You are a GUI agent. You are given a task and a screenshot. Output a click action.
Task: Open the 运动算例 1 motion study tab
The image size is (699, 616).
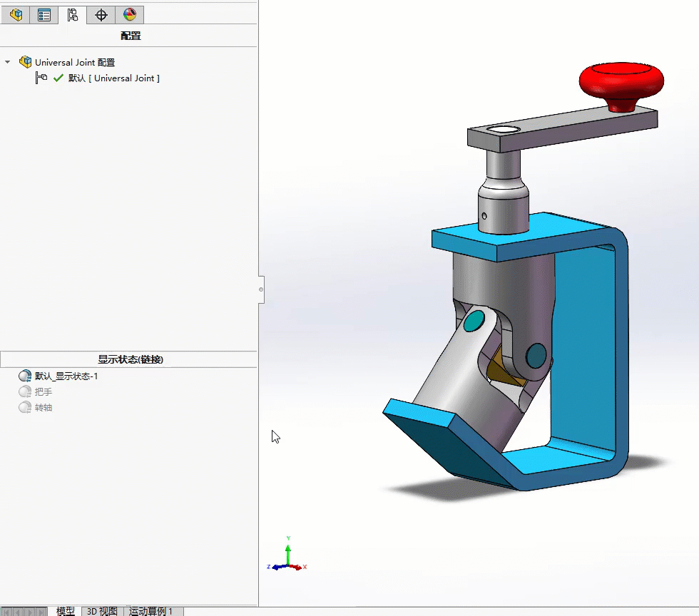point(150,611)
